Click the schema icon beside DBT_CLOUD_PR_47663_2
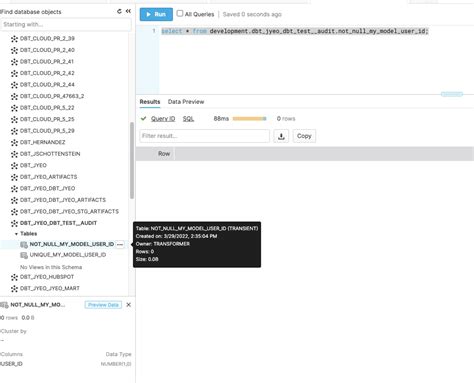 coord(14,96)
